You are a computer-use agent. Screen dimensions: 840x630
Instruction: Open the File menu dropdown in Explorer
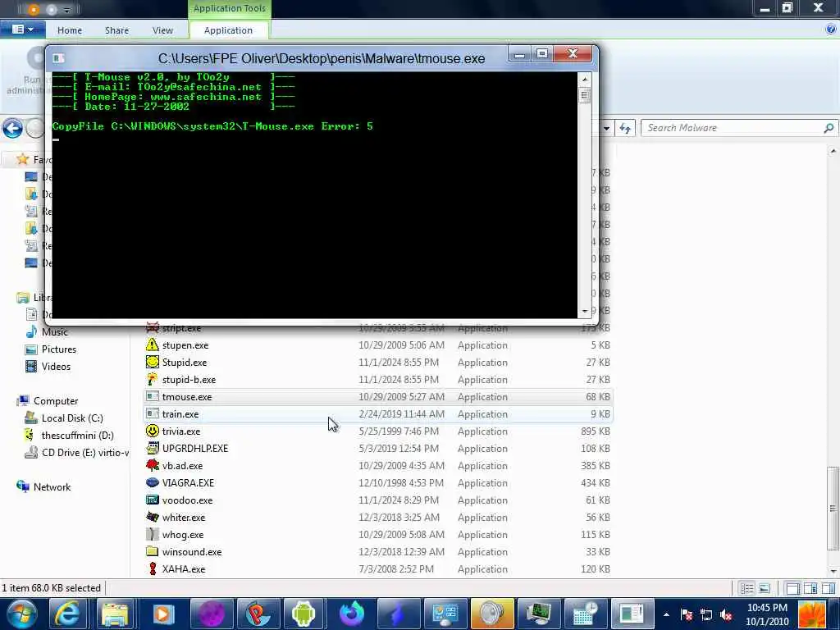tap(22, 30)
